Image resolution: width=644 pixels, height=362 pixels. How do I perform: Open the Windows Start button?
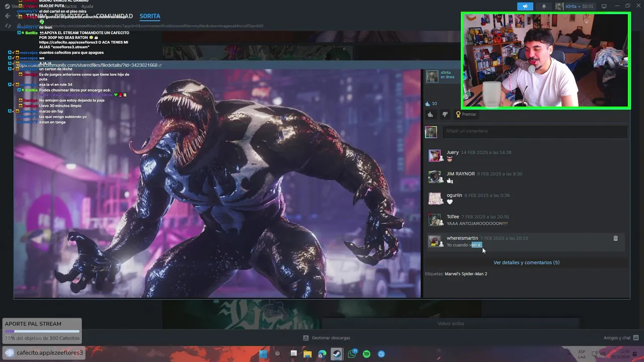point(263,354)
